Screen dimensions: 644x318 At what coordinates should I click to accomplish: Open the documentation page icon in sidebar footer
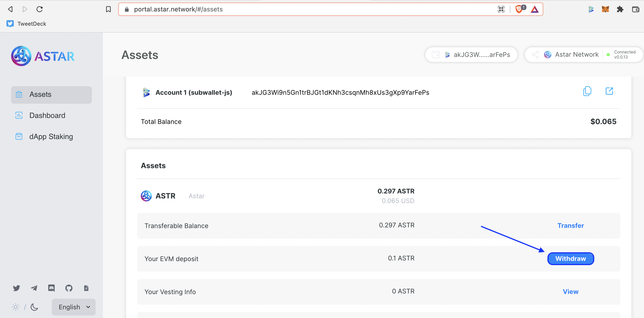[x=86, y=288]
